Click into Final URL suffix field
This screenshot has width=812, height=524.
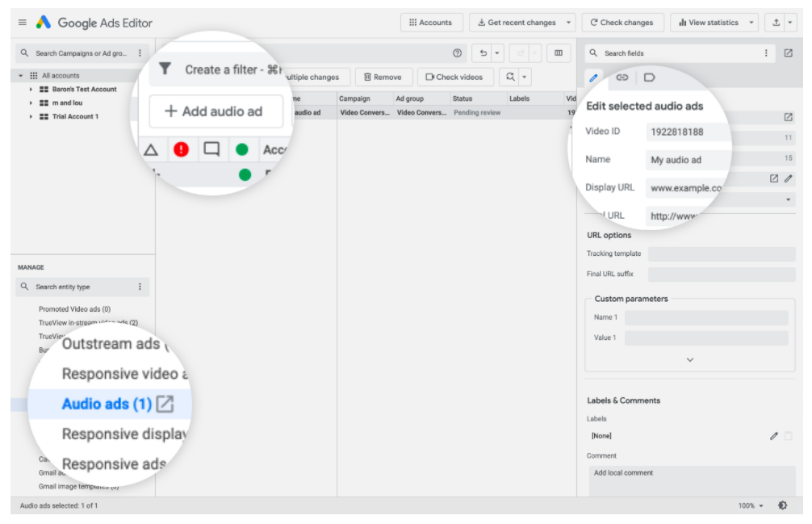point(722,274)
